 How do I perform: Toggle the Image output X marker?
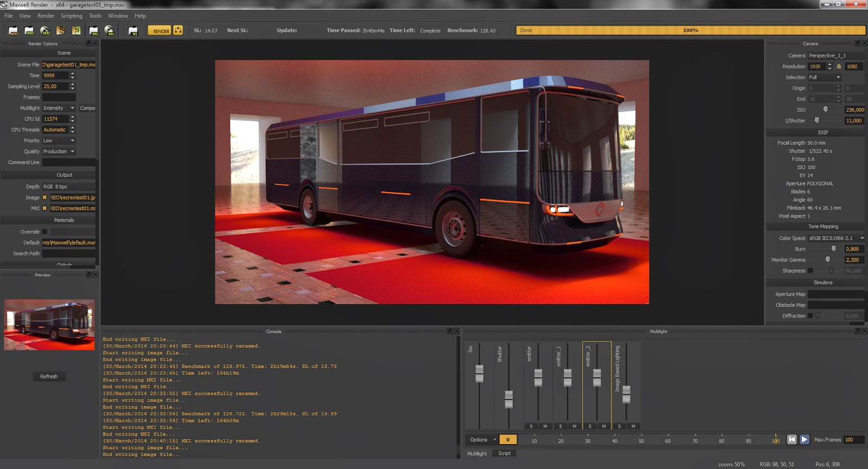click(x=44, y=197)
